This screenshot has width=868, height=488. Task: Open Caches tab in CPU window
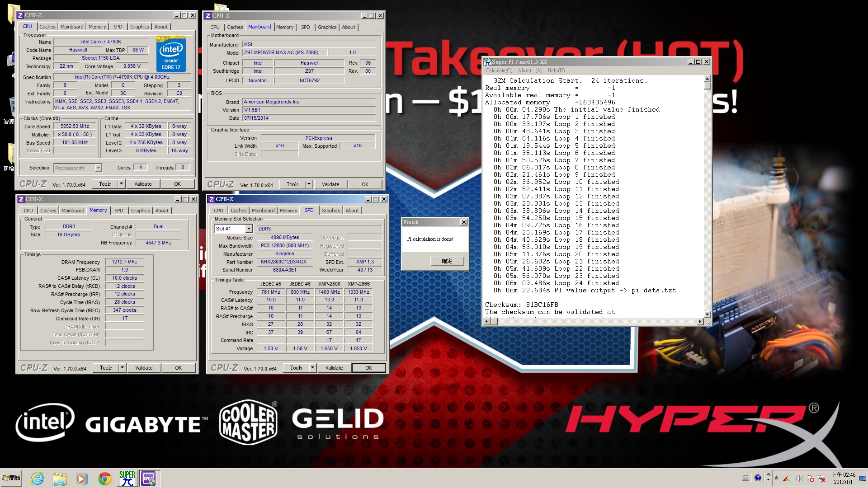coord(47,27)
